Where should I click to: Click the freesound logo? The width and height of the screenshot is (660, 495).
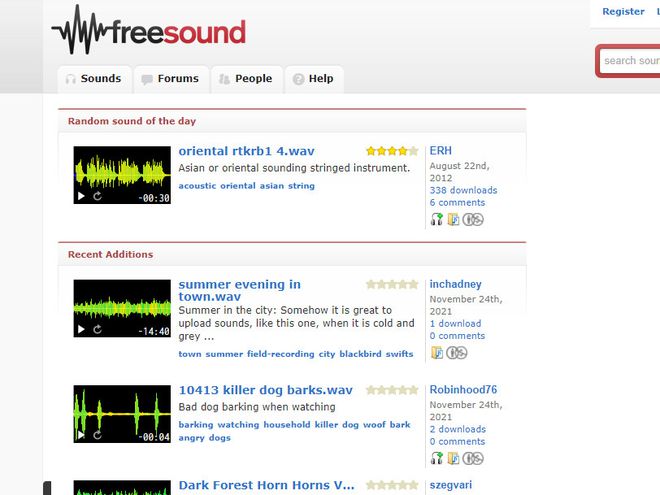click(x=149, y=30)
